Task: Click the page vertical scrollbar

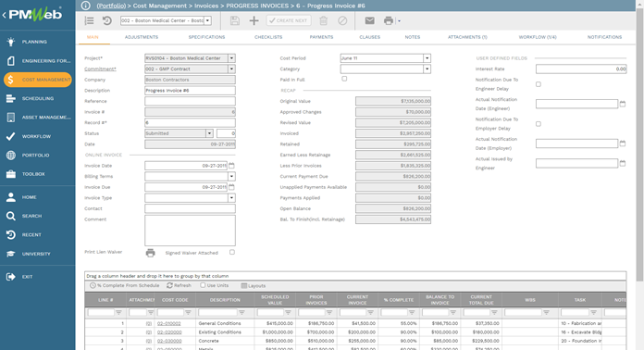Action: point(639,144)
